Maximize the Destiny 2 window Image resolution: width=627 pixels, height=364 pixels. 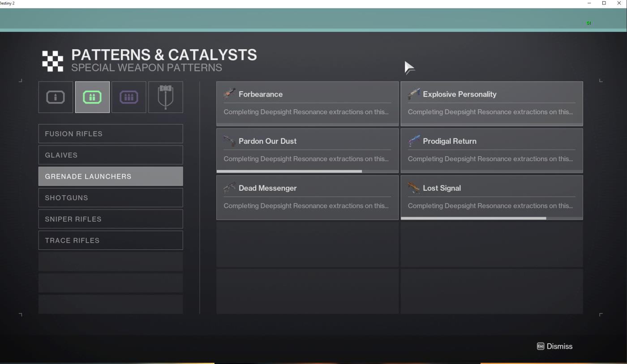pos(604,3)
